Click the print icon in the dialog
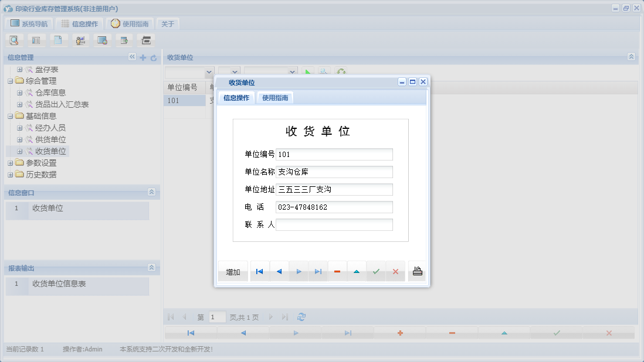Screen dimensions: 644x362 (x=417, y=271)
